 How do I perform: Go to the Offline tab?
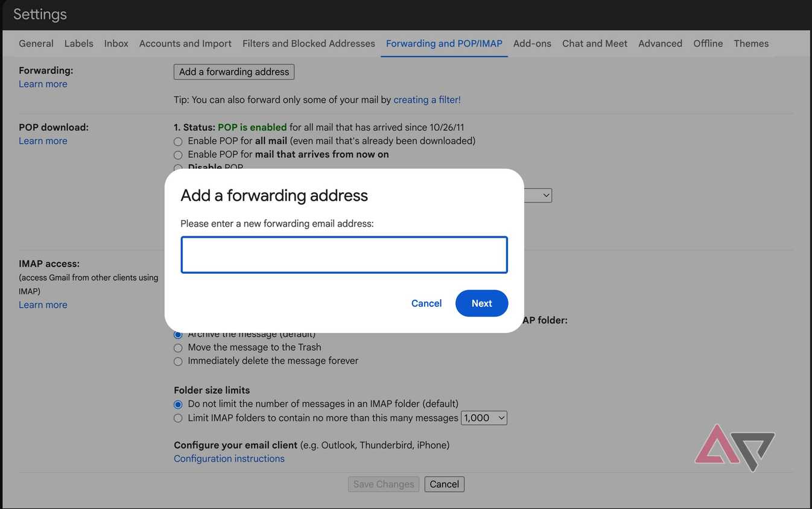pos(708,43)
